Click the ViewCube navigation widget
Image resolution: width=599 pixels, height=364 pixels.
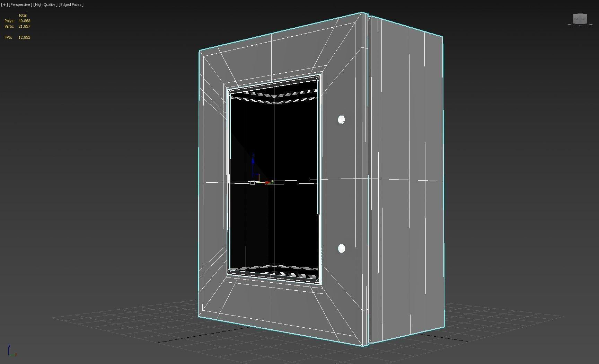pyautogui.click(x=580, y=19)
